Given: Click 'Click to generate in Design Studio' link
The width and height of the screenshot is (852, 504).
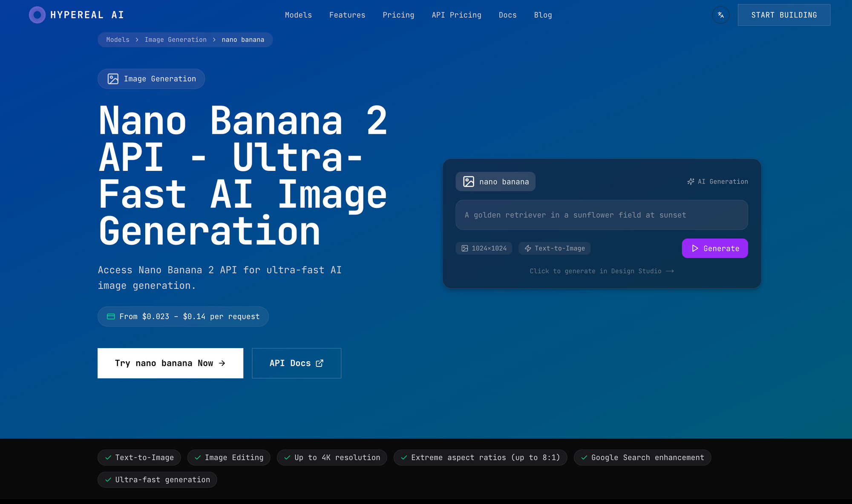Looking at the screenshot, I should tap(602, 271).
